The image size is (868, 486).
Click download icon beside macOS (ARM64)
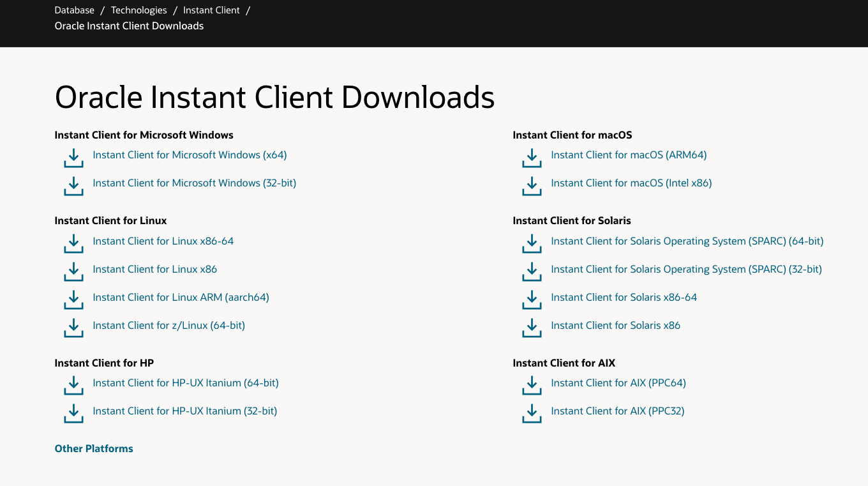(x=532, y=158)
